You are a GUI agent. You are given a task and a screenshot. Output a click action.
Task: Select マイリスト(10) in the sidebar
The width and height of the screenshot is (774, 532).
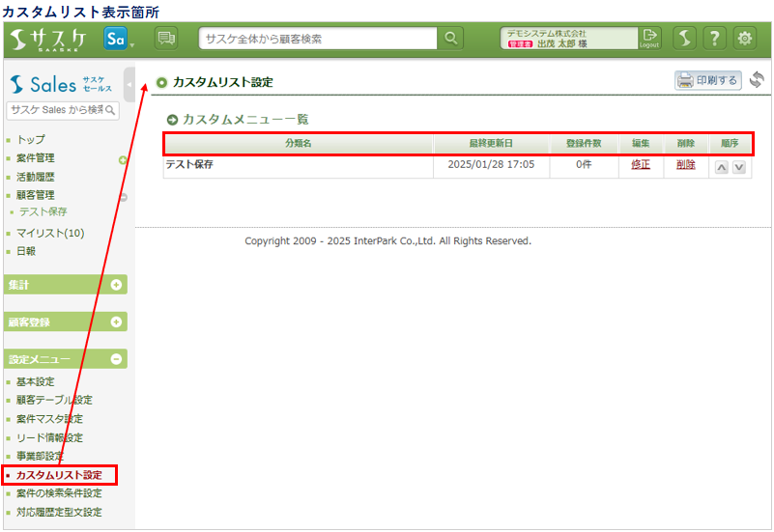[x=50, y=233]
